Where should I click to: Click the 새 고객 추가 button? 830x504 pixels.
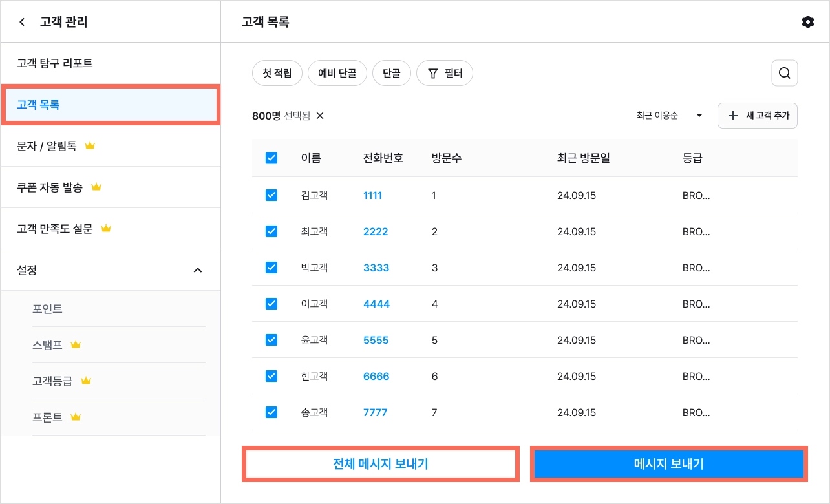758,116
